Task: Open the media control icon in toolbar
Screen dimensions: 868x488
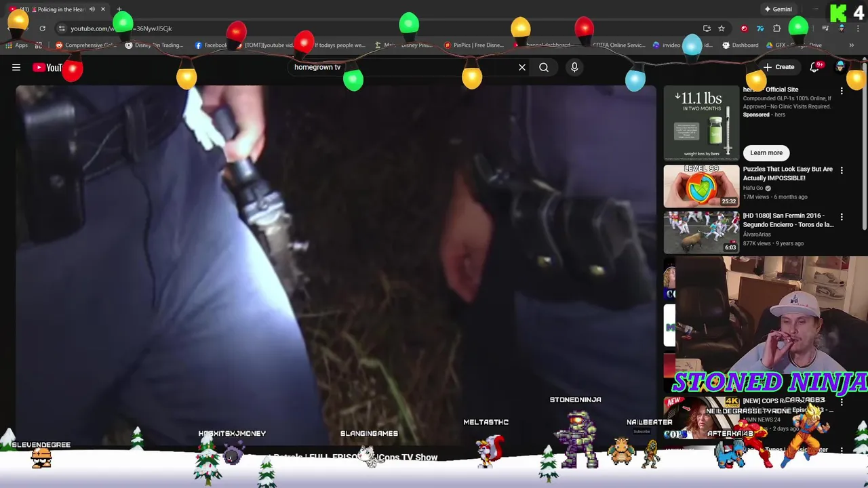Action: click(825, 28)
